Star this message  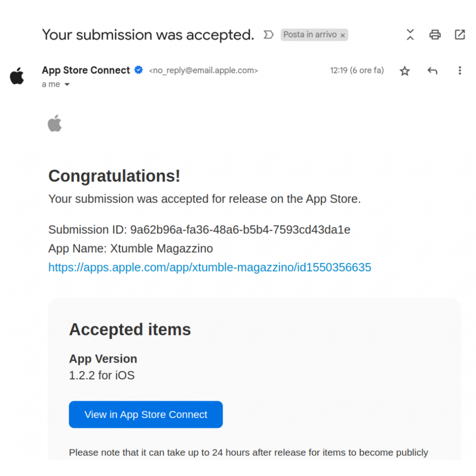pos(405,71)
